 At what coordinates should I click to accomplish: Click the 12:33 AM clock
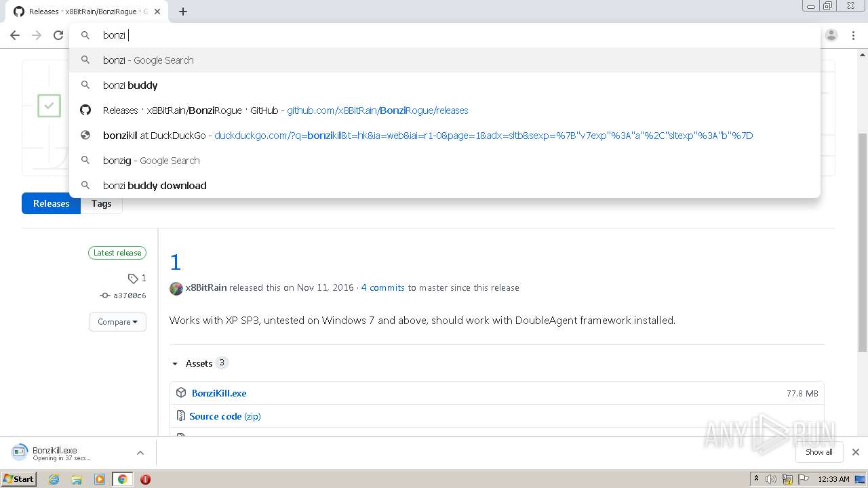[833, 479]
